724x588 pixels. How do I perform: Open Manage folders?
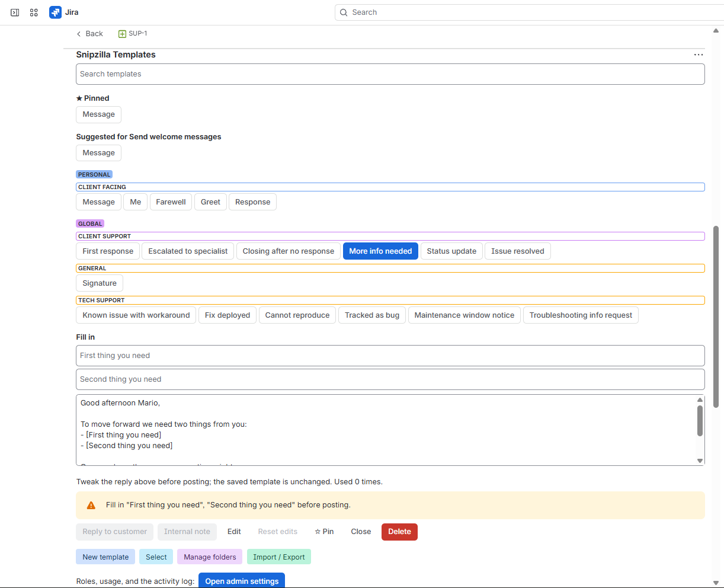210,557
